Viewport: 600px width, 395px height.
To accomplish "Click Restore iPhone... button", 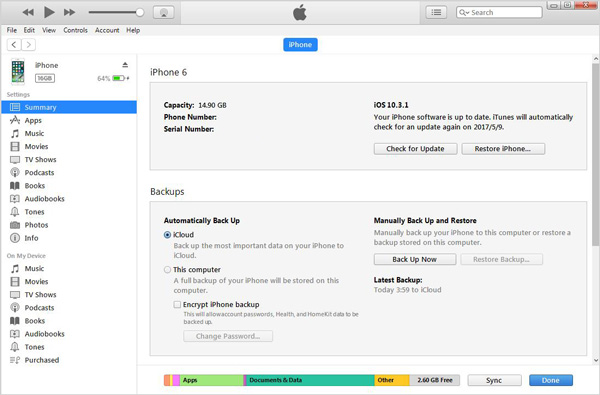I will [503, 149].
